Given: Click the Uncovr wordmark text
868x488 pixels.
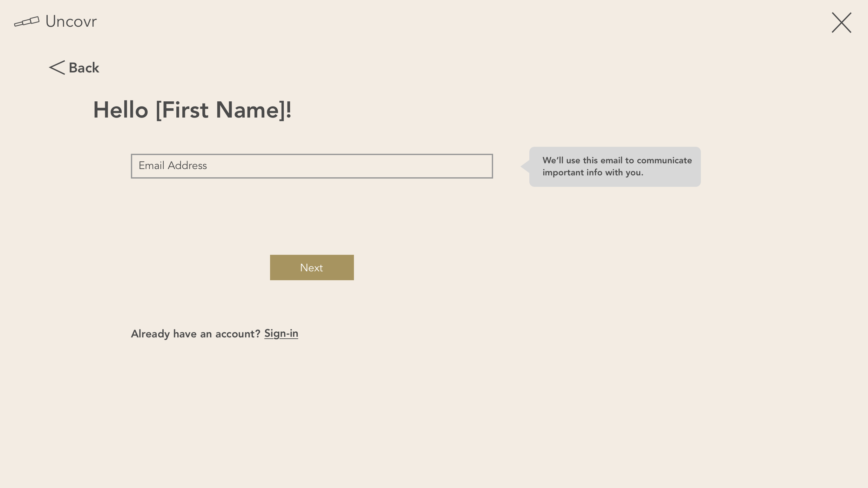Looking at the screenshot, I should 71,22.
